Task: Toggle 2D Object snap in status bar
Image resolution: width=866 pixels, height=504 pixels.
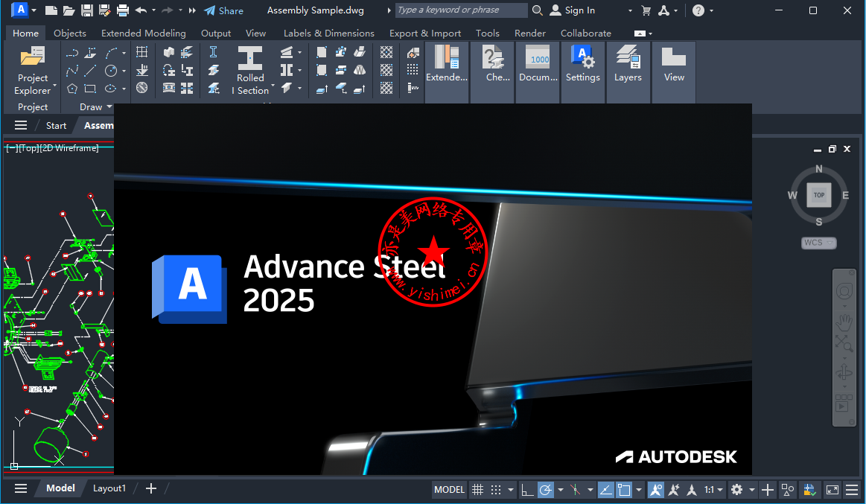Action: (x=624, y=490)
